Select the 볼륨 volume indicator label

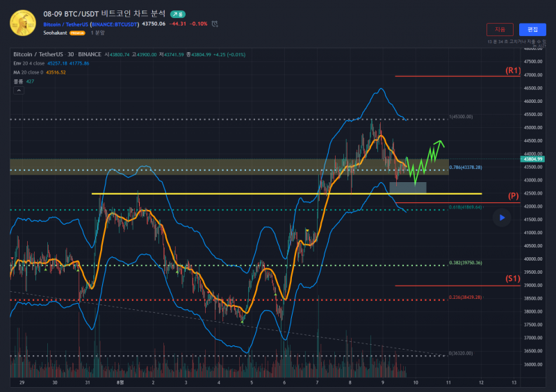coord(18,81)
